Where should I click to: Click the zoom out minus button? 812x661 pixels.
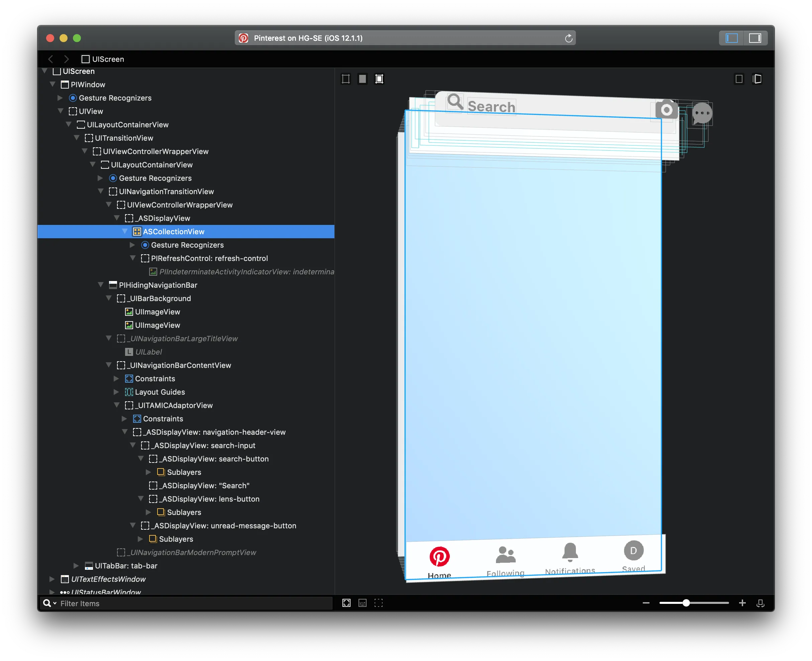pyautogui.click(x=646, y=603)
